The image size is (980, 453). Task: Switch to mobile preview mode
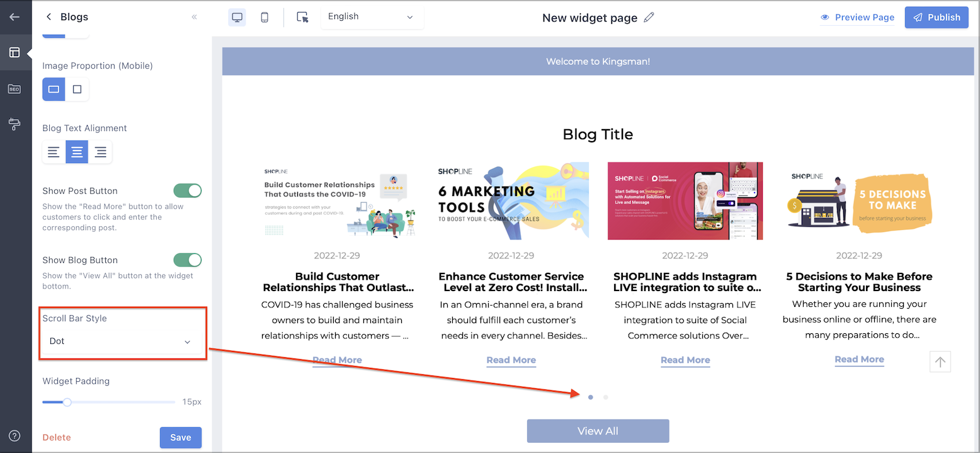tap(265, 18)
